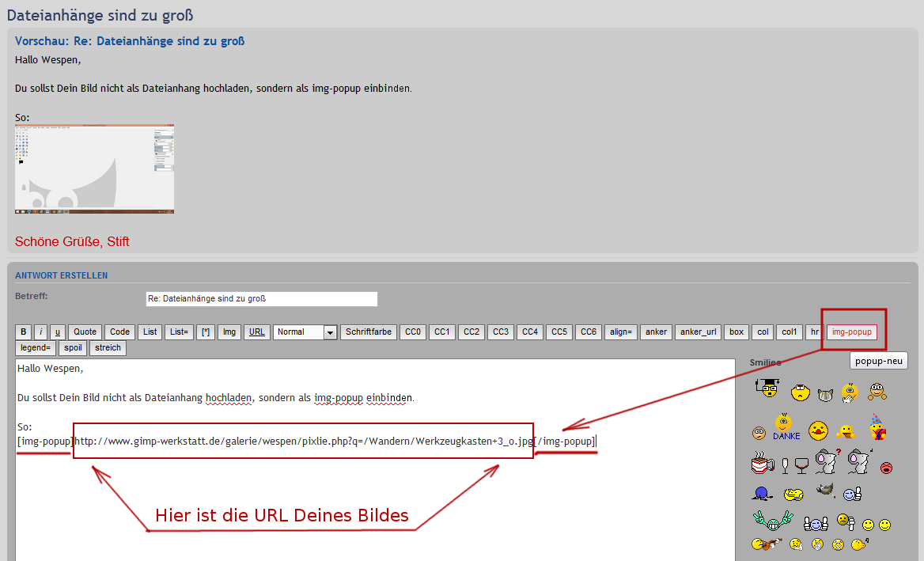Click the 'Vorschau: Re: Dateianhänge sind zu groß' heading

pyautogui.click(x=130, y=41)
